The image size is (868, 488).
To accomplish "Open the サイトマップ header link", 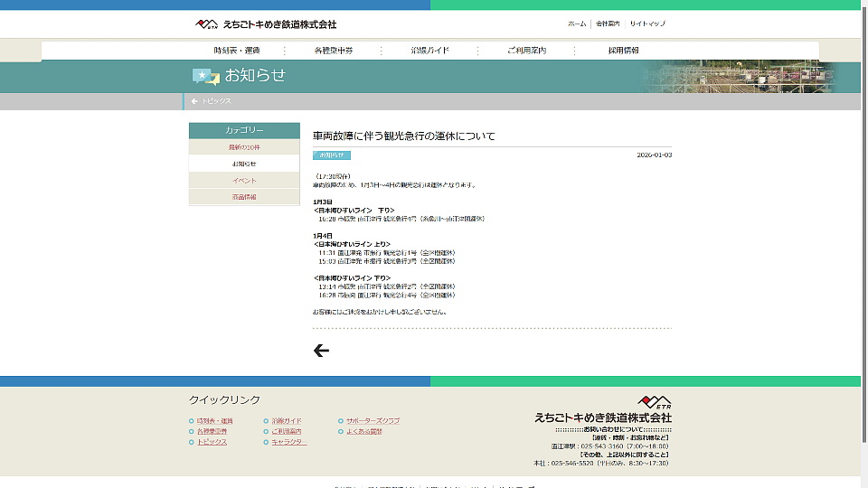I will [647, 24].
